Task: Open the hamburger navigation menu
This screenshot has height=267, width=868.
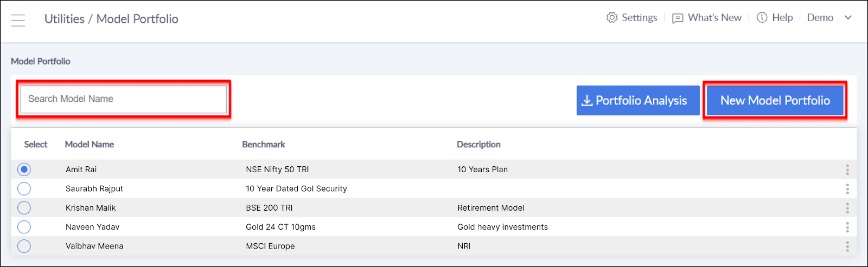Action: coord(18,20)
